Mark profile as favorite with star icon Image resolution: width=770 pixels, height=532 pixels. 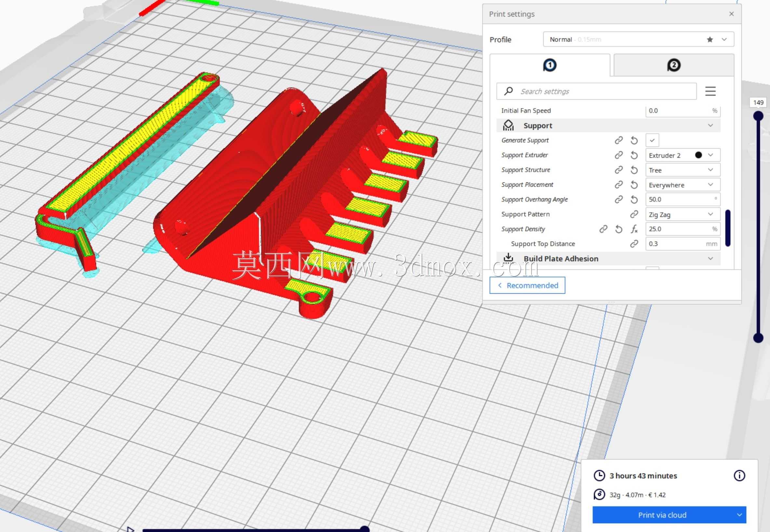(x=709, y=40)
